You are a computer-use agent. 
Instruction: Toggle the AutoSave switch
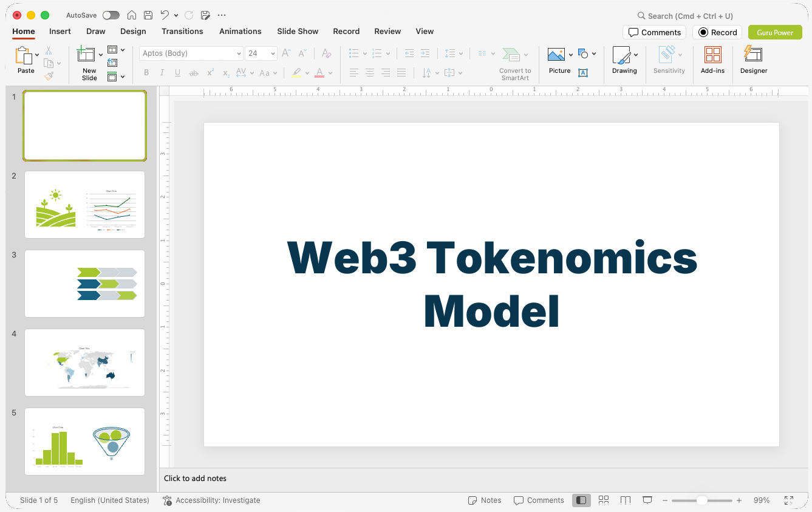[111, 15]
